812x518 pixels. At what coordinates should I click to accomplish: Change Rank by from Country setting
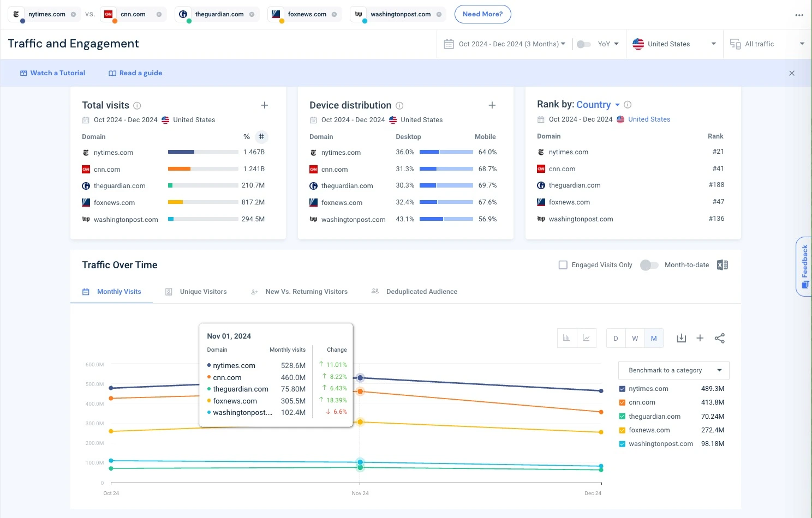599,104
